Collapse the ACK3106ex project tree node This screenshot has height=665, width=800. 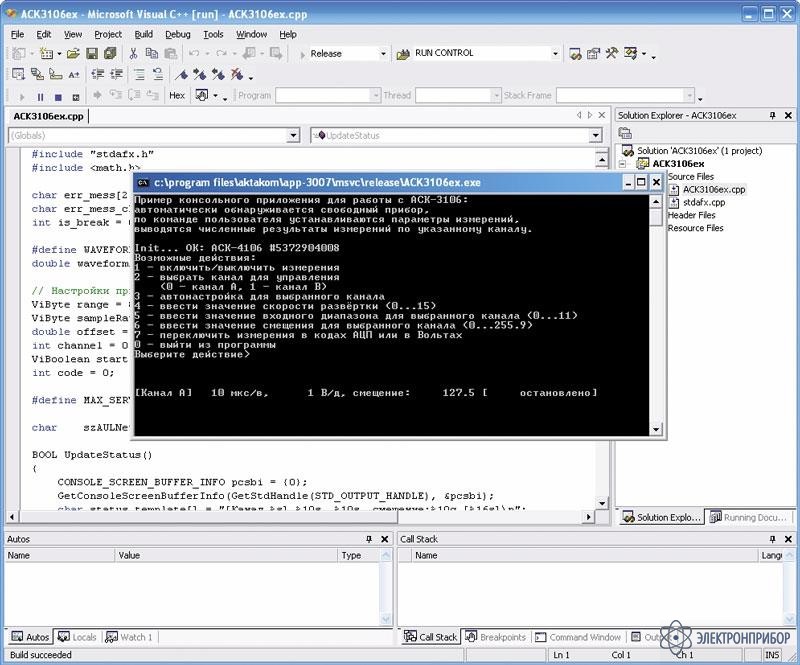(x=622, y=164)
